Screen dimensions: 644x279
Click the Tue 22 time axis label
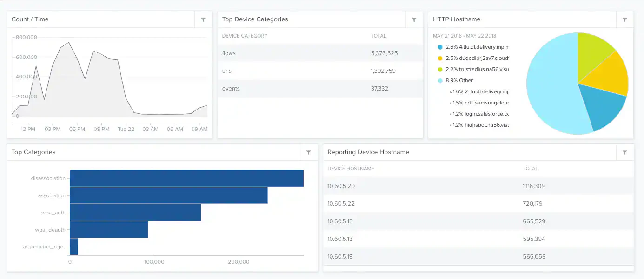(126, 129)
